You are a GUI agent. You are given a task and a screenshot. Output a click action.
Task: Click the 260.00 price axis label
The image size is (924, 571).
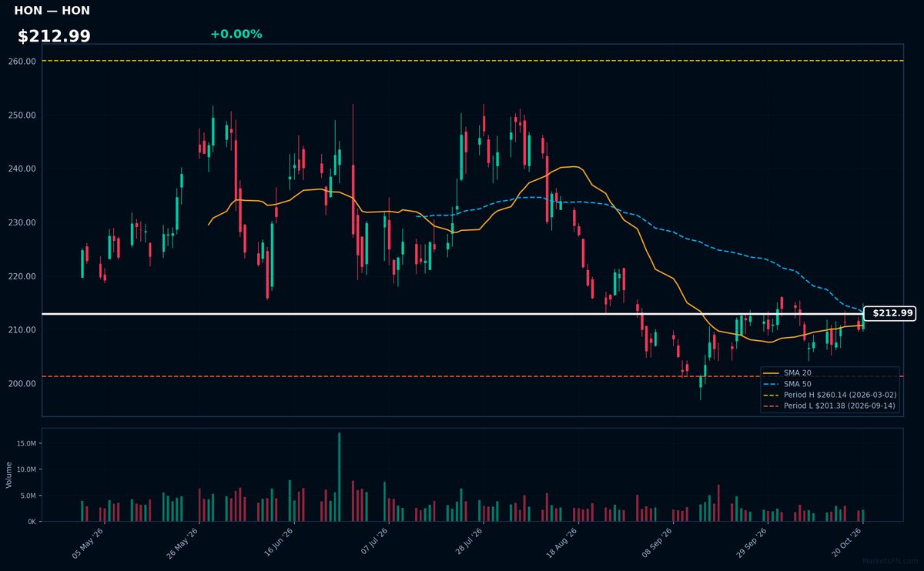[23, 61]
